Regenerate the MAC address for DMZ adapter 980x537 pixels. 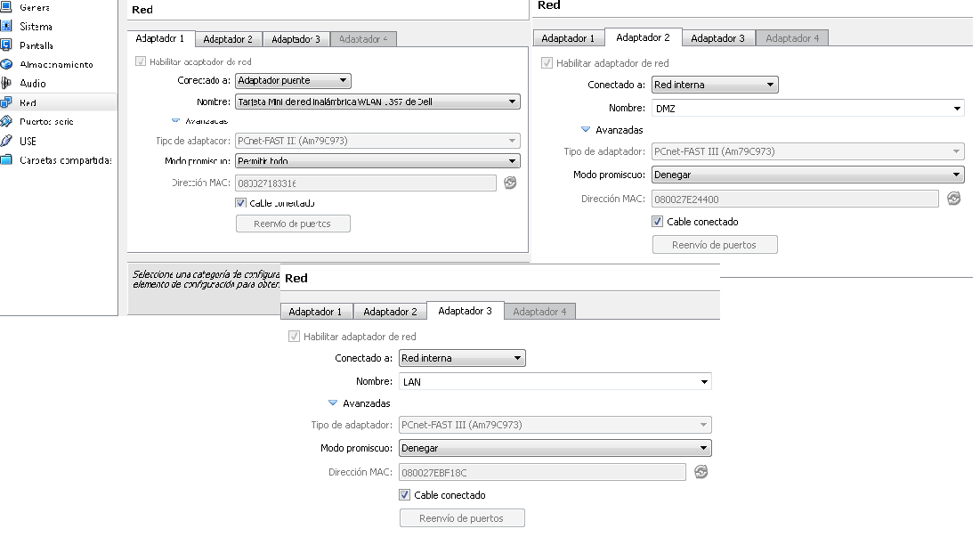coord(954,199)
